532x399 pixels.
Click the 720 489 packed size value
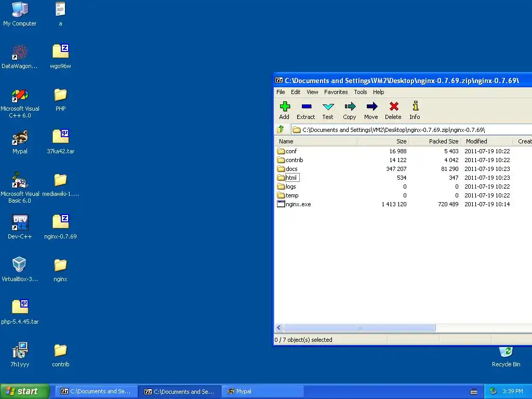coord(448,204)
